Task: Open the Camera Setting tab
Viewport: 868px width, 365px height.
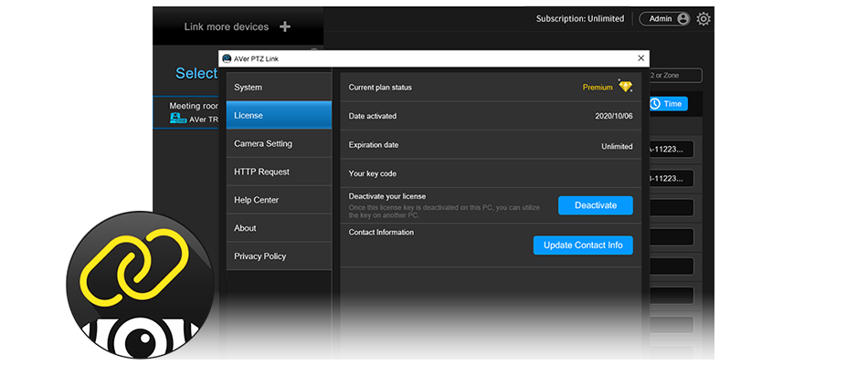Action: click(279, 144)
